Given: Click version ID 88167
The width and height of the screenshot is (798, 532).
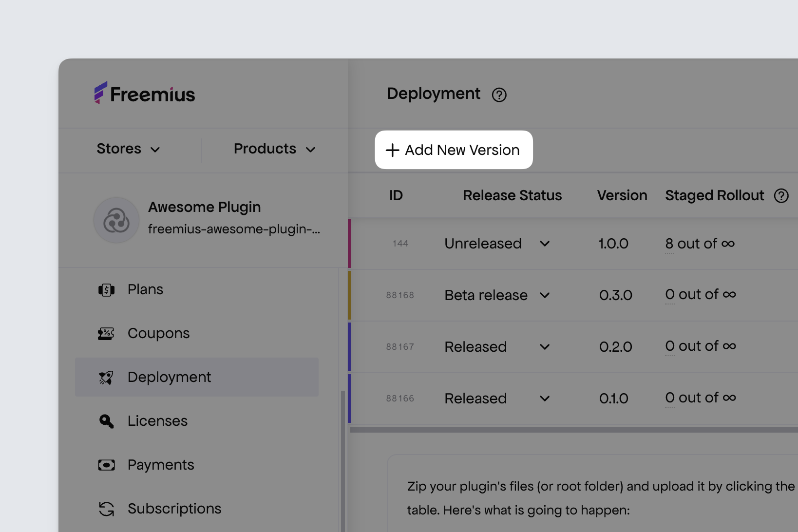Looking at the screenshot, I should click(x=400, y=347).
